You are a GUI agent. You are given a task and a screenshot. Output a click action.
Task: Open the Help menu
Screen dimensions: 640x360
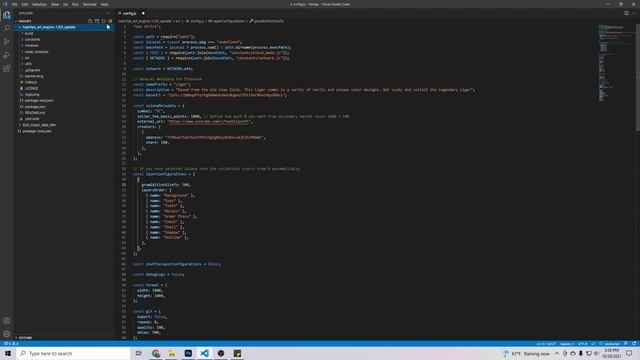click(x=104, y=4)
